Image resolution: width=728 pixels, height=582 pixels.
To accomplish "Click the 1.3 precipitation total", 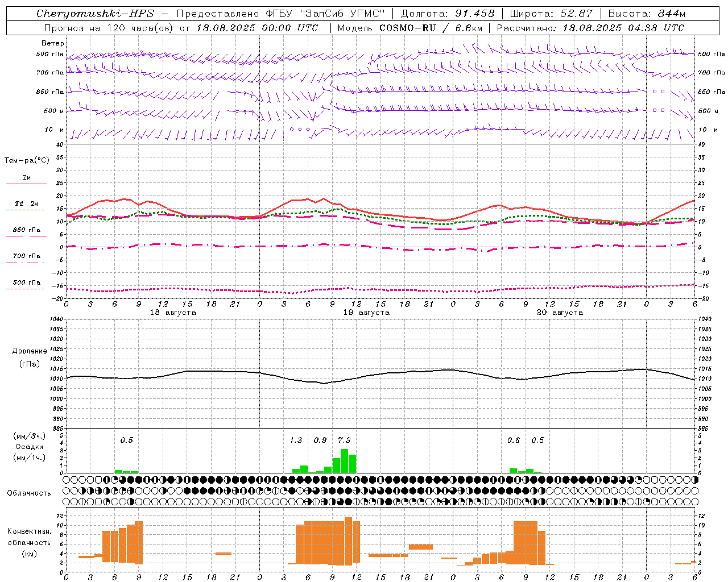I will coord(296,440).
